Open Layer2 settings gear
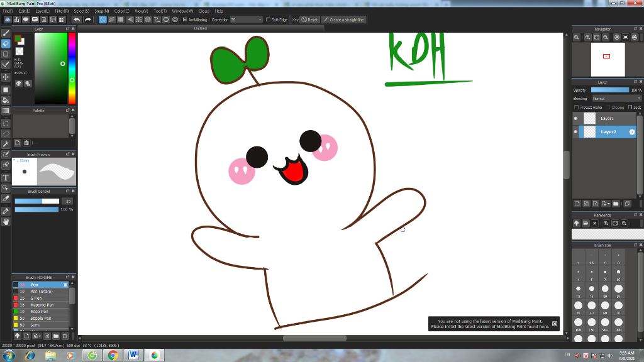644x362 pixels. [631, 132]
